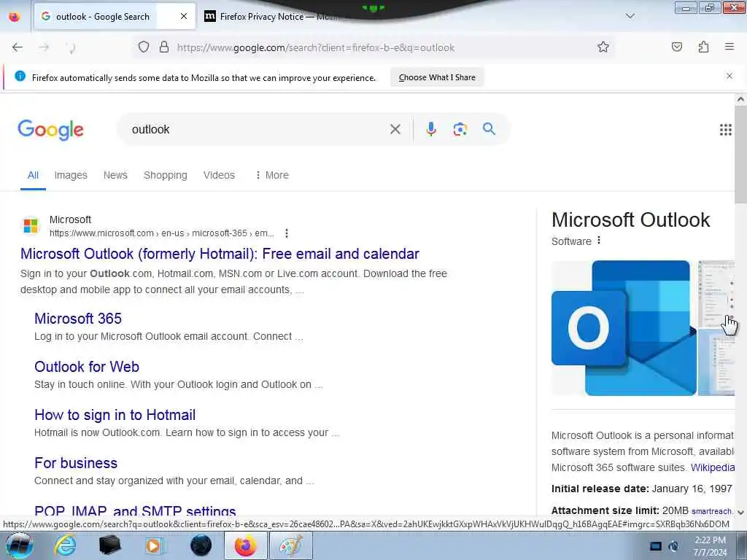Switch to News results
This screenshot has height=560, width=747.
click(x=115, y=175)
